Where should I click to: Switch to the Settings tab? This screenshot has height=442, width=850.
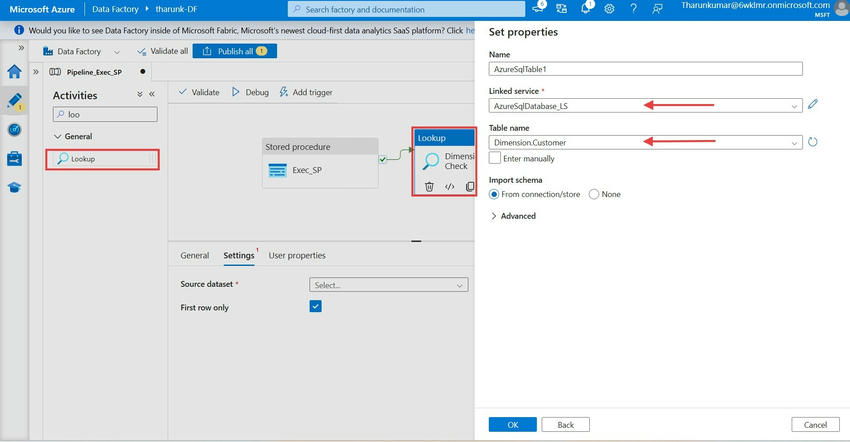click(239, 255)
